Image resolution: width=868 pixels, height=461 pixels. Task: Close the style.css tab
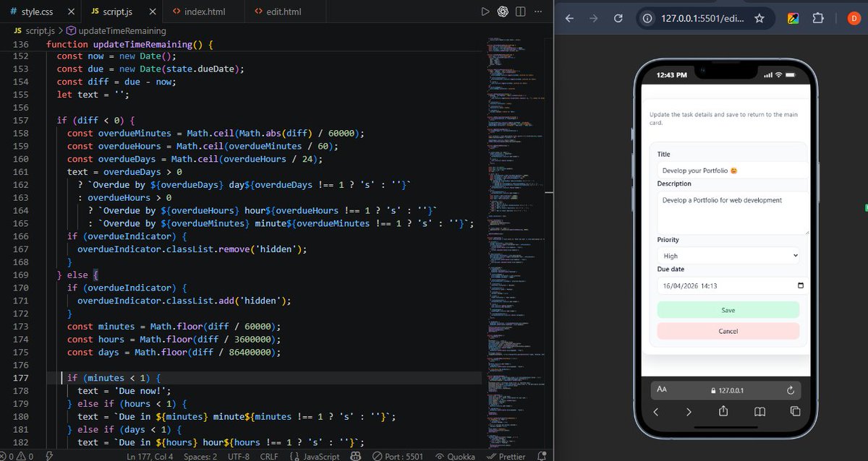(x=70, y=12)
